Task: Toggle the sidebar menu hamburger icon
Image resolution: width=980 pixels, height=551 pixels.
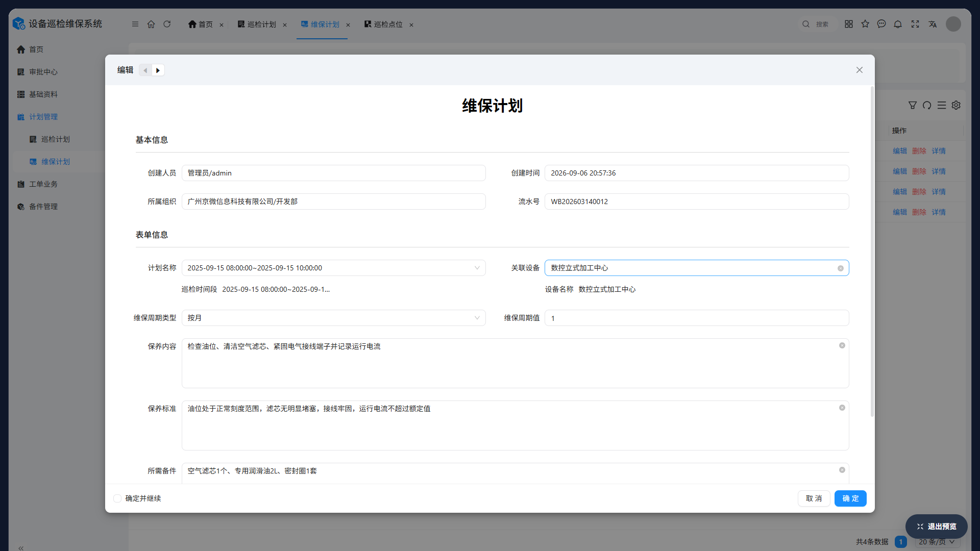Action: pos(135,24)
